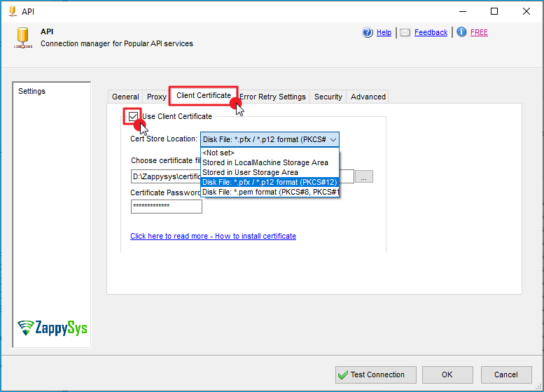Open the How to install certificate link
Image resolution: width=544 pixels, height=392 pixels.
tap(213, 236)
